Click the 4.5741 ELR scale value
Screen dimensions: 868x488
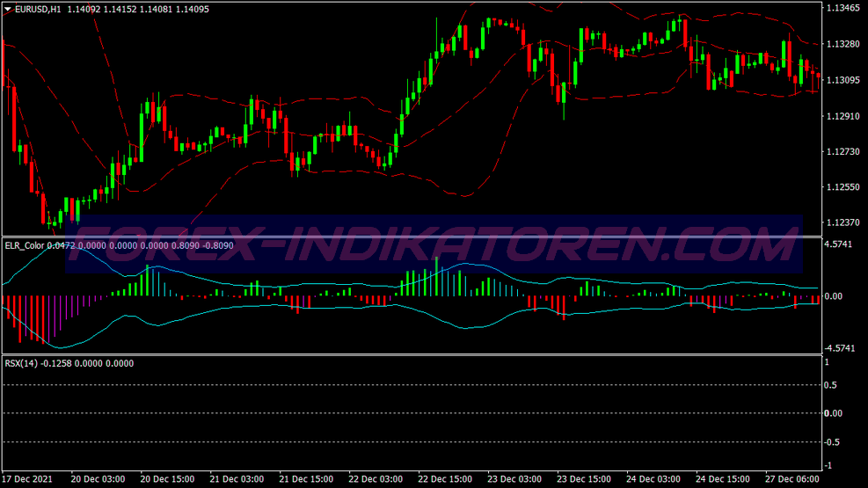coord(839,244)
